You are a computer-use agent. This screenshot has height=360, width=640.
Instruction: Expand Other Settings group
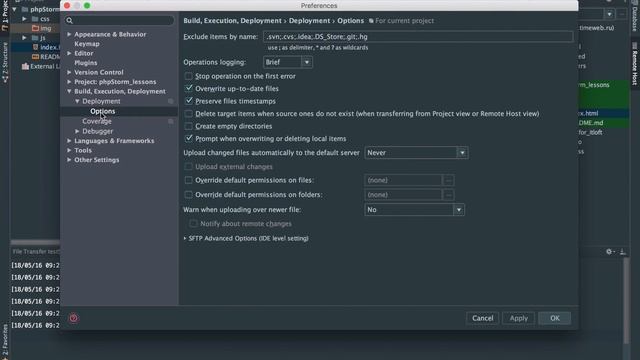(69, 160)
